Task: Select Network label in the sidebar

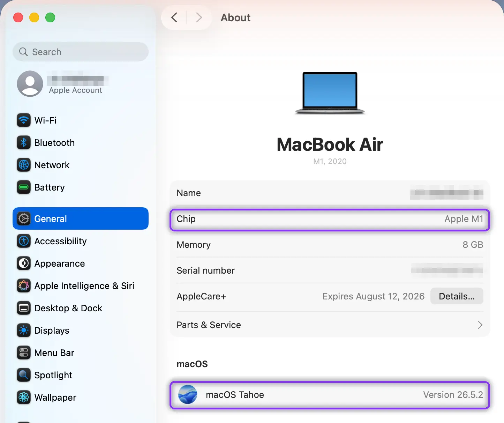Action: pyautogui.click(x=52, y=165)
